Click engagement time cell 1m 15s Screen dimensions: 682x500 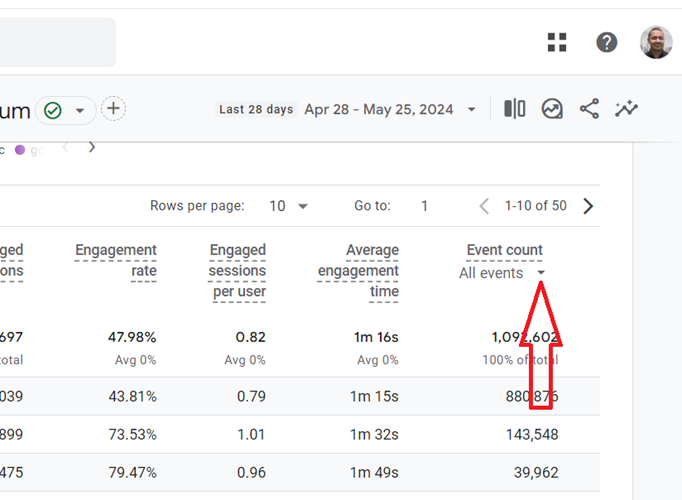[374, 397]
